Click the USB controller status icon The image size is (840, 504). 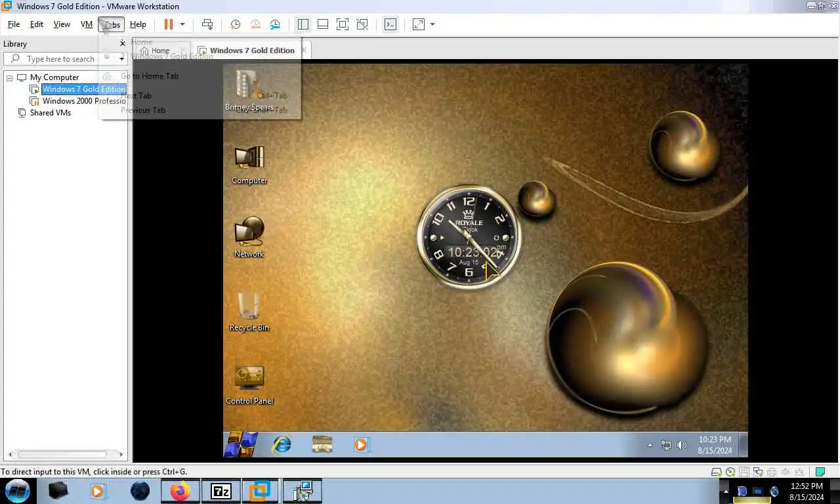(799, 472)
